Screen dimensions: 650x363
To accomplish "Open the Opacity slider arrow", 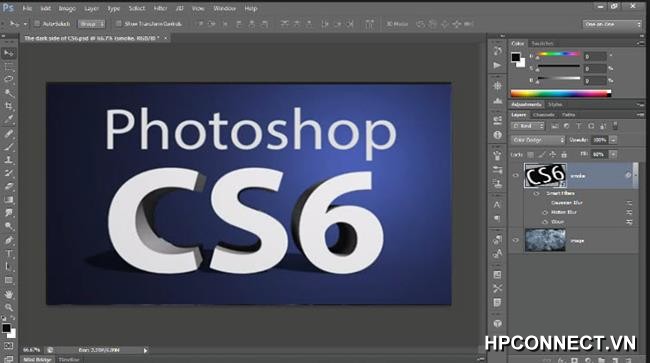I will pos(613,140).
